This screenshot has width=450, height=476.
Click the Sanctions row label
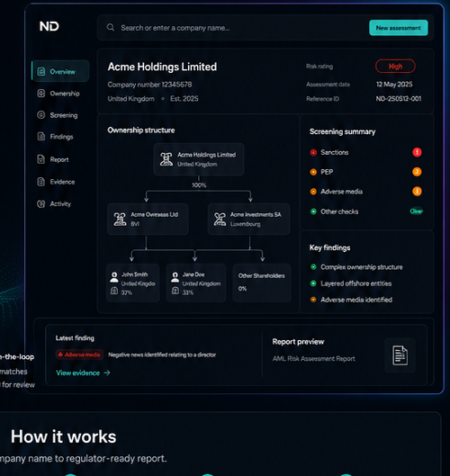334,152
